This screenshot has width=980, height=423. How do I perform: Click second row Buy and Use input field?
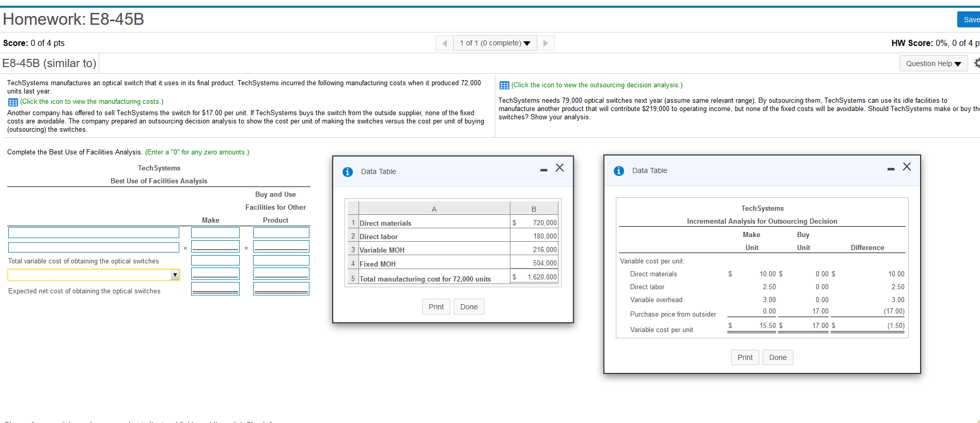pos(281,246)
